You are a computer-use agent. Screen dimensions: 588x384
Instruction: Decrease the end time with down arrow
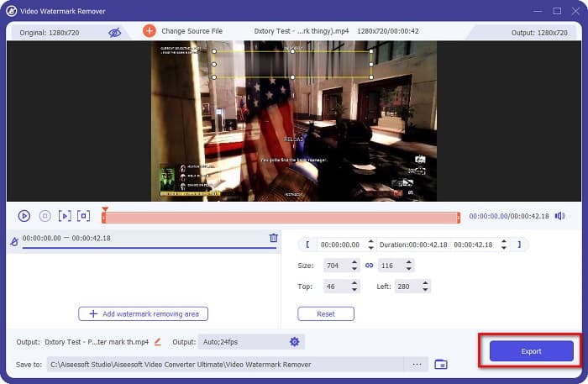[504, 248]
